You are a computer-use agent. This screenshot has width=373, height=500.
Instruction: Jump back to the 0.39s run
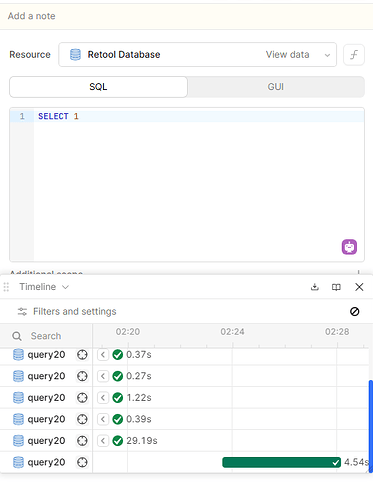tap(103, 419)
